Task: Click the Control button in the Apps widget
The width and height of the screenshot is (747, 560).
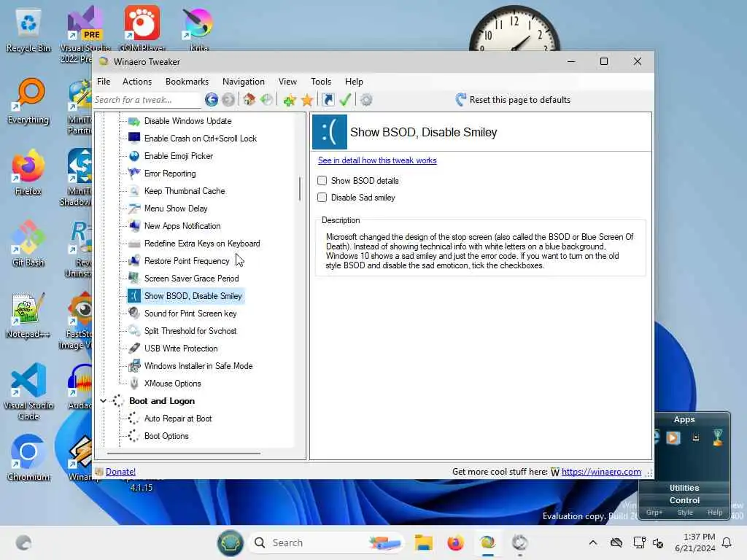Action: click(684, 500)
